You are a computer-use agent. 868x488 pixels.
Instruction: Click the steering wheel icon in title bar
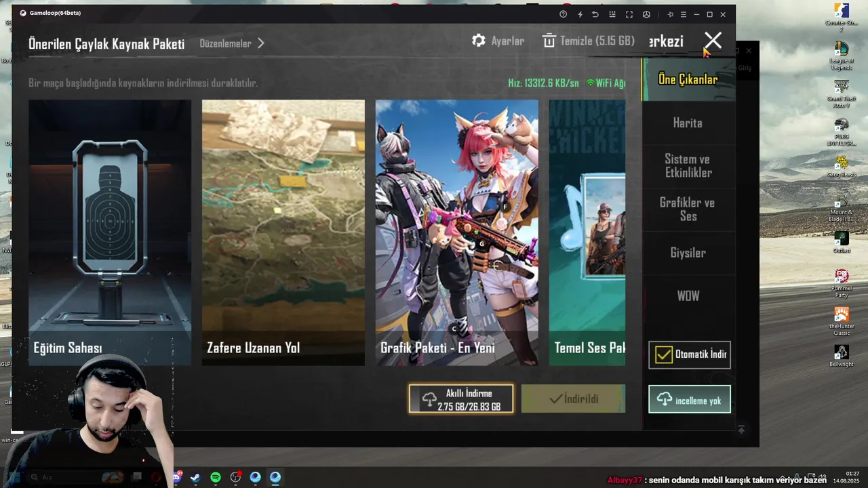[x=646, y=14]
